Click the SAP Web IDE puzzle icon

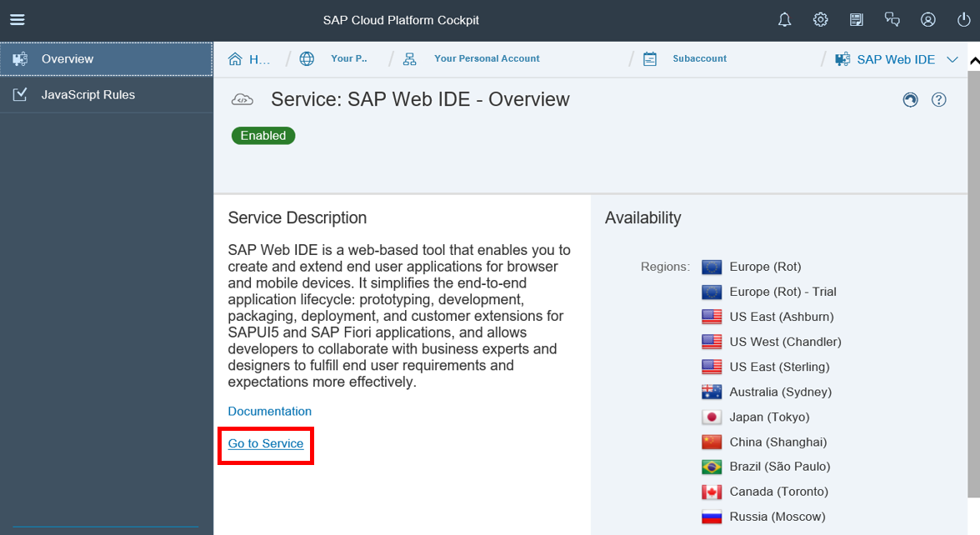[842, 59]
